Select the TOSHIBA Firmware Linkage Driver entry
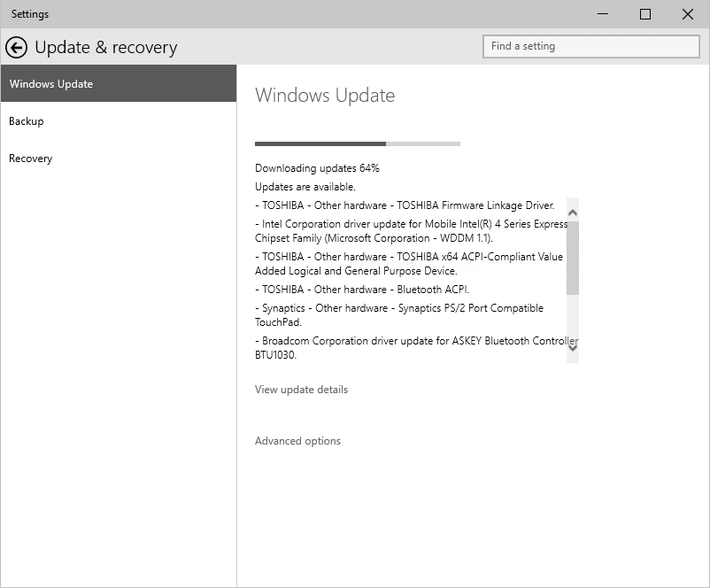Image resolution: width=710 pixels, height=588 pixels. coord(405,205)
